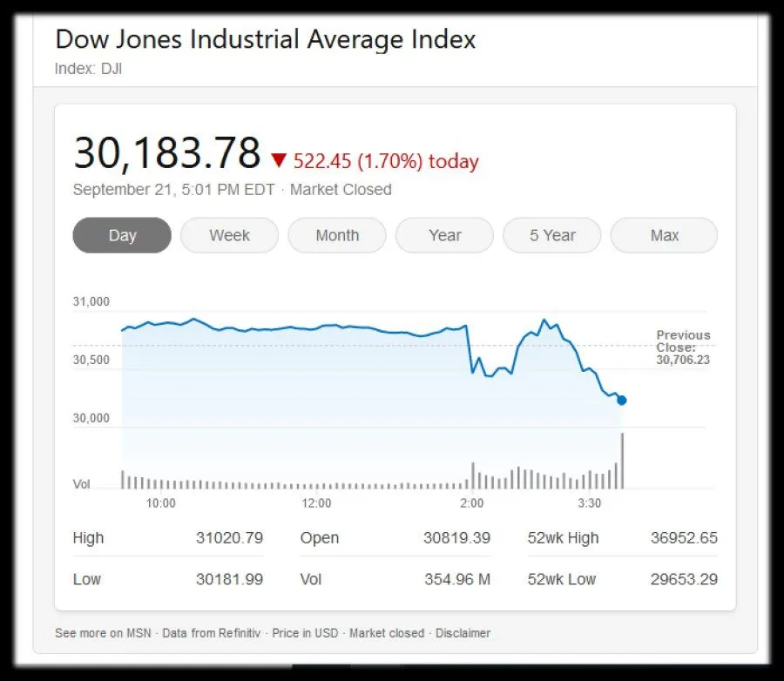The height and width of the screenshot is (681, 784).
Task: Click the Open value 30819.39
Action: coord(456,538)
